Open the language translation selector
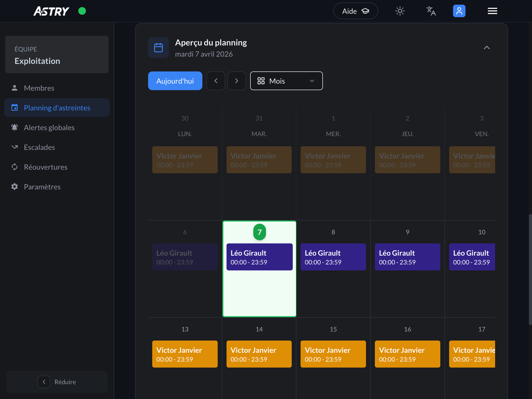 click(431, 11)
